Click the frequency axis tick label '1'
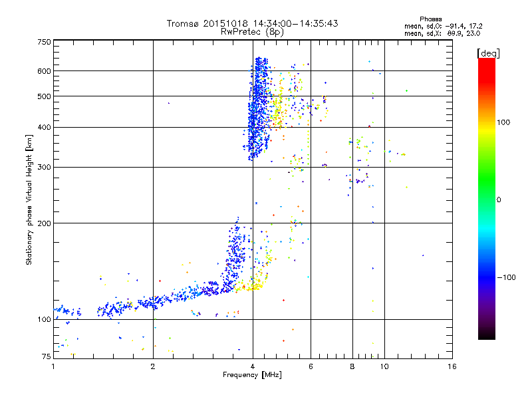Screen dimensions: 532x399 pyautogui.click(x=53, y=366)
